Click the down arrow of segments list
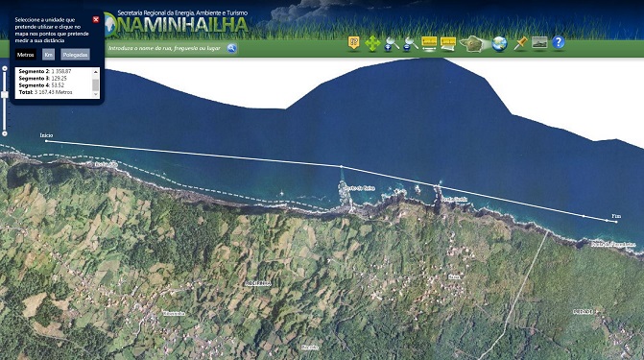Image resolution: width=644 pixels, height=360 pixels. click(96, 94)
